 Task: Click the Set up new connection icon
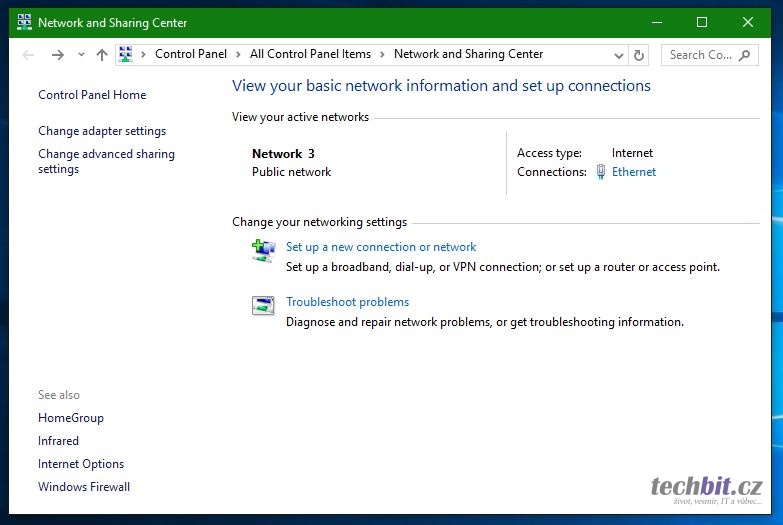(x=263, y=250)
